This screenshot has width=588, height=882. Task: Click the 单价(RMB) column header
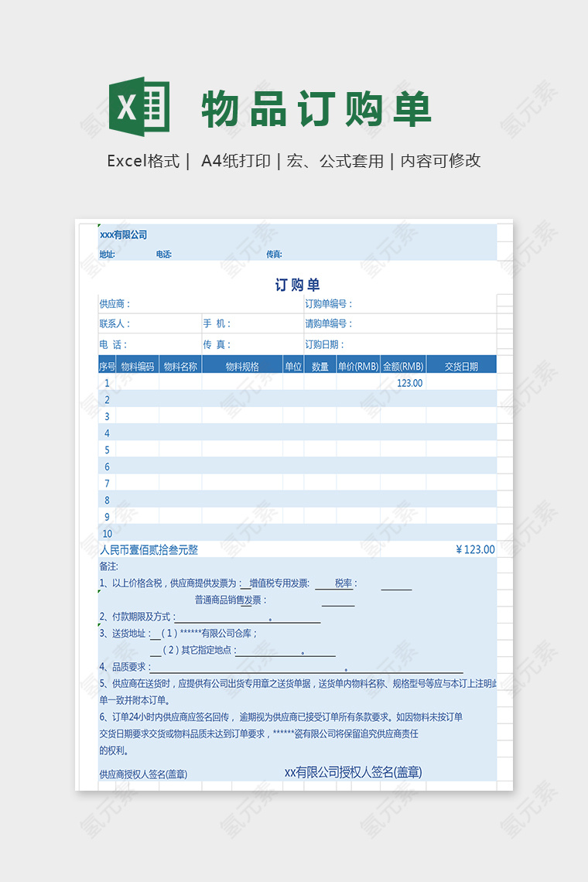358,366
